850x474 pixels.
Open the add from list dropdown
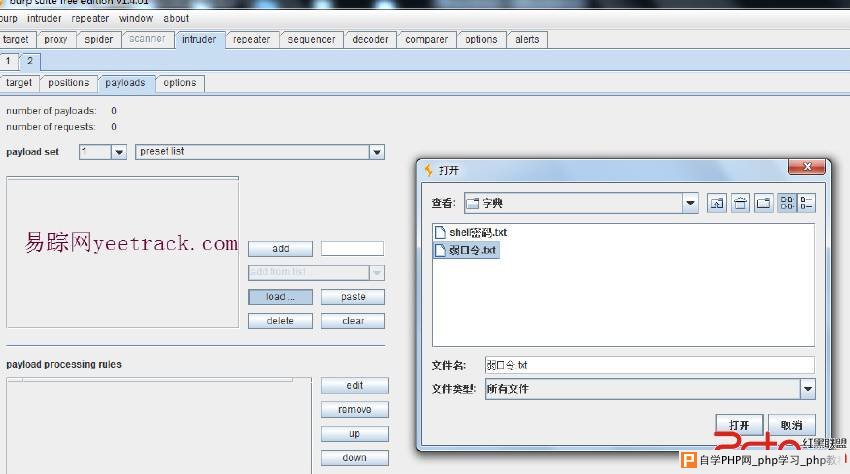coord(377,272)
